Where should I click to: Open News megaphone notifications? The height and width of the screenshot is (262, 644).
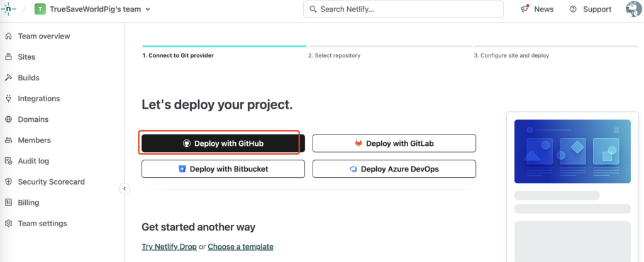[537, 9]
